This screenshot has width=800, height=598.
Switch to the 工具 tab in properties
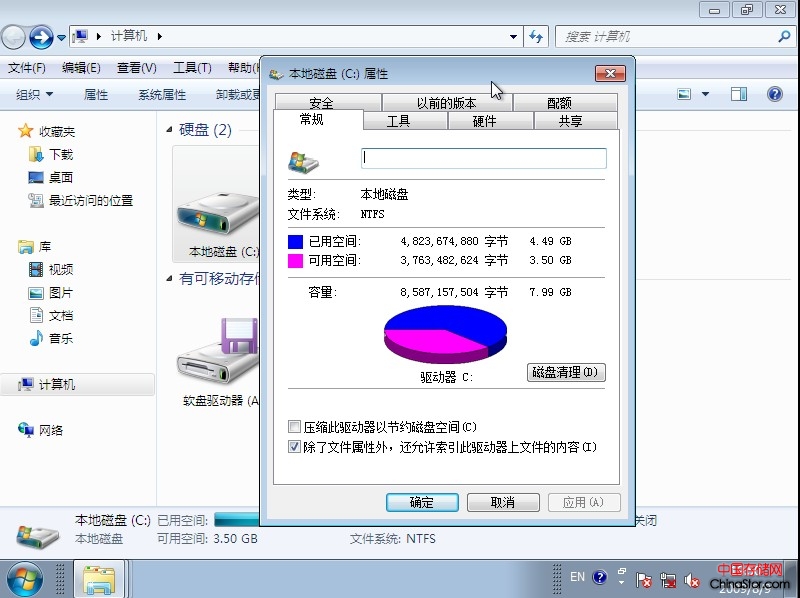click(x=398, y=121)
